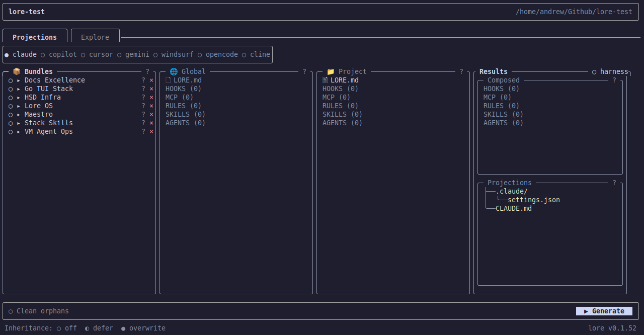Click the file icon next to LORE.md in Global
The height and width of the screenshot is (335, 644).
click(168, 79)
